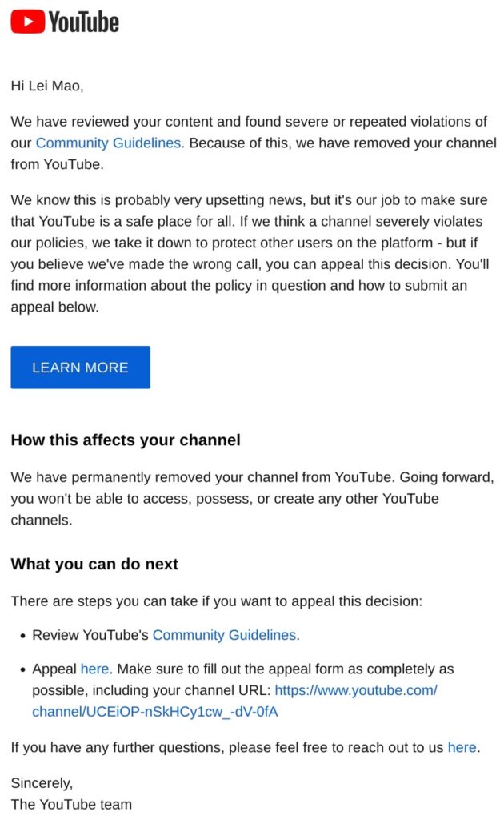Image resolution: width=504 pixels, height=820 pixels.
Task: Open the https://www.youtube.com/ channel URL link
Action: click(x=356, y=690)
